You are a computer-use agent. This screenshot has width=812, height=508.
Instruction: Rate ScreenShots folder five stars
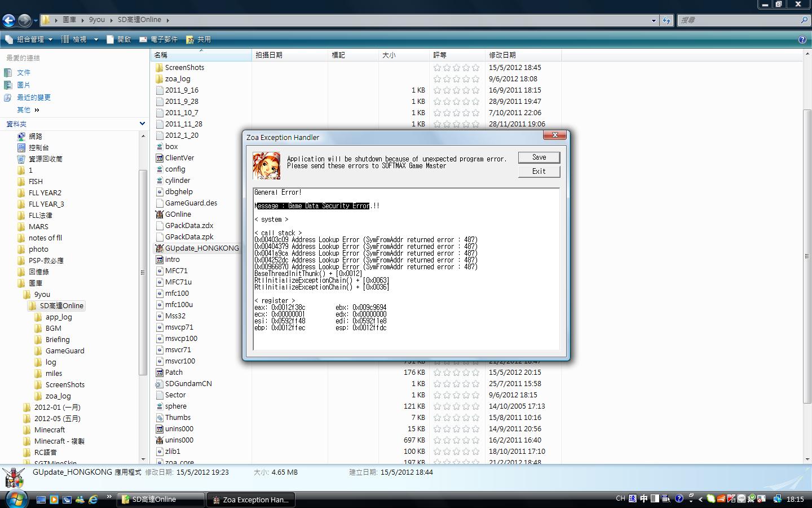(476, 68)
